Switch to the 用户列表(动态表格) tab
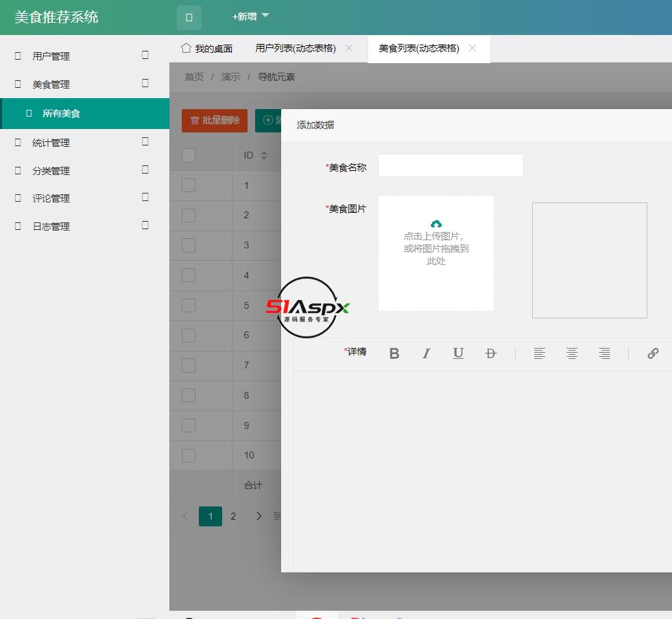 point(296,48)
